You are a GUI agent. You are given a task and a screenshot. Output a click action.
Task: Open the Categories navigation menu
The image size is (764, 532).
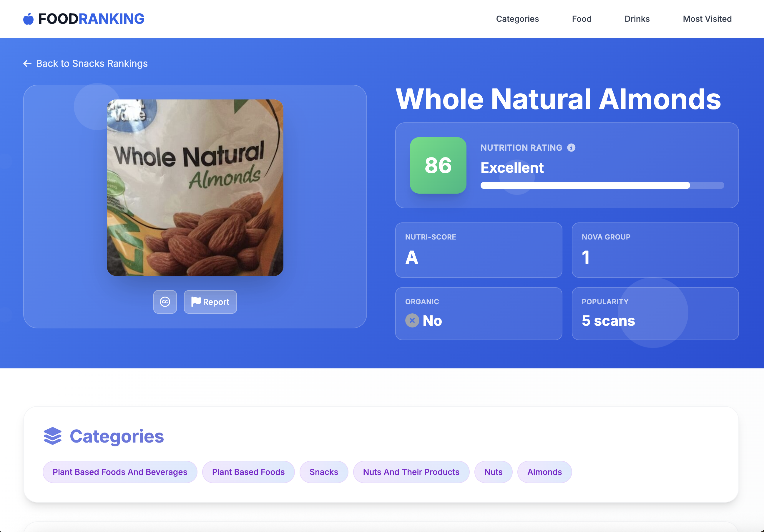coord(517,19)
